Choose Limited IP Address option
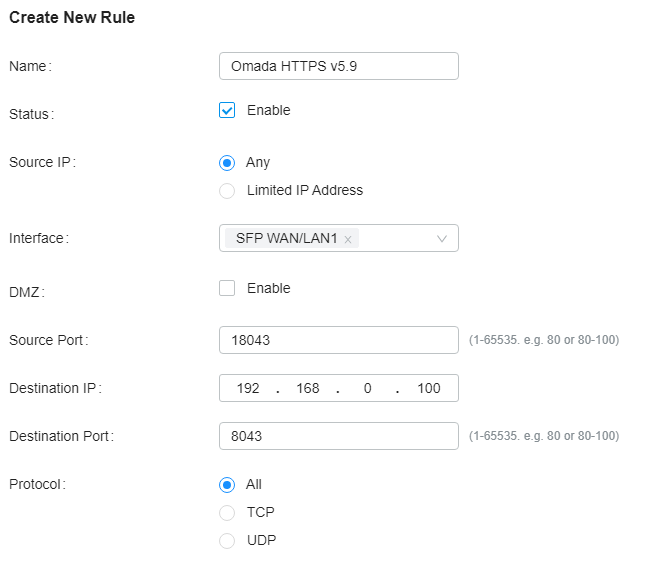The image size is (650, 561). 227,191
